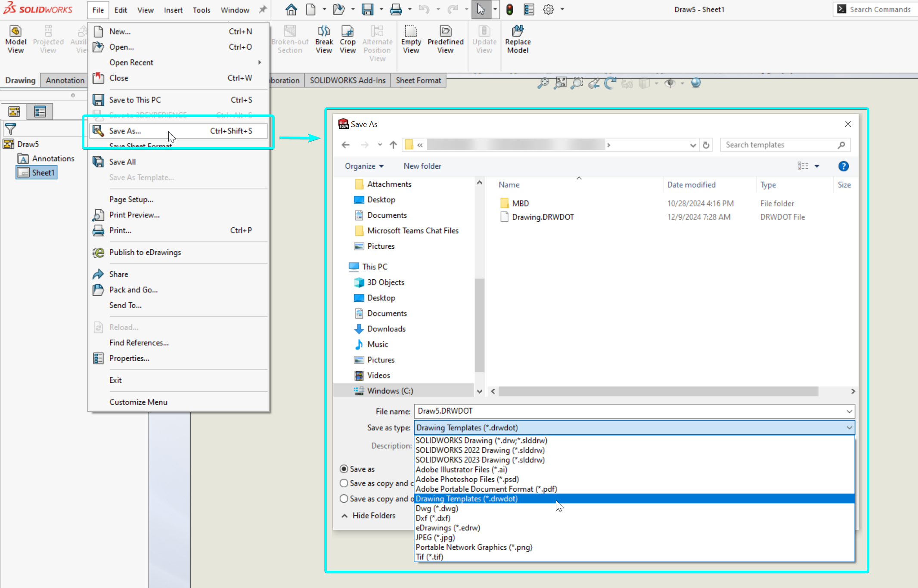Screen dimensions: 918x588
Task: Click the File name input field
Action: pos(630,411)
